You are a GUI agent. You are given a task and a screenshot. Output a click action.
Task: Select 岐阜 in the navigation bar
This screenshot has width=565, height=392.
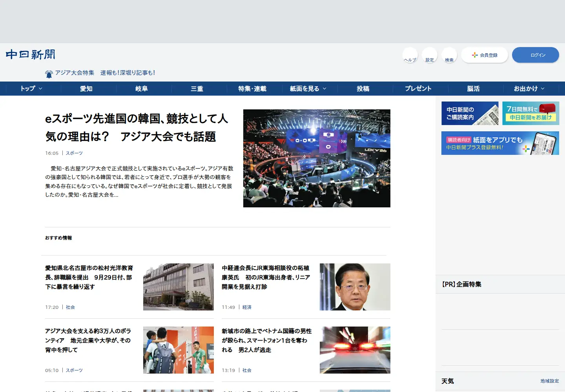click(x=142, y=89)
